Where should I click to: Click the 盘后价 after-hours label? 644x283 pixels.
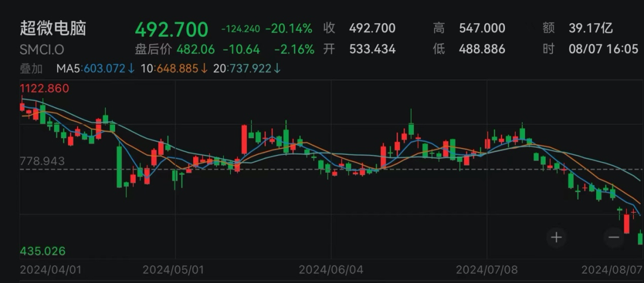click(154, 49)
